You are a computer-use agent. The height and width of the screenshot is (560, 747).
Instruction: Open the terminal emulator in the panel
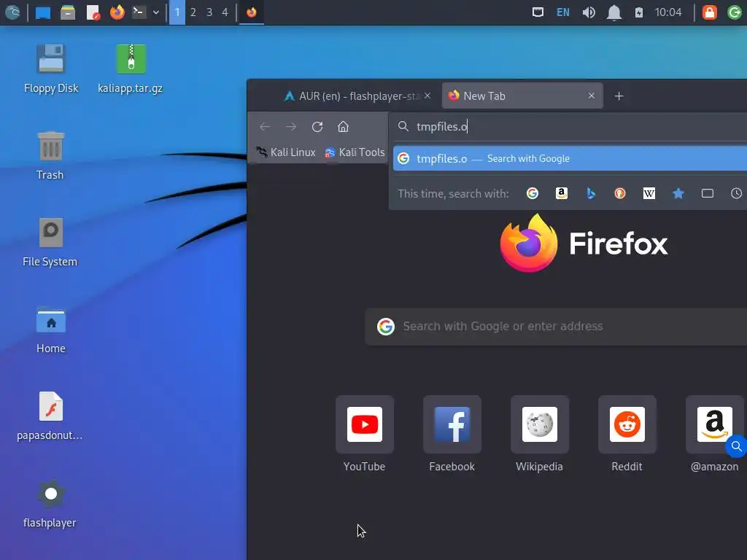tap(139, 12)
